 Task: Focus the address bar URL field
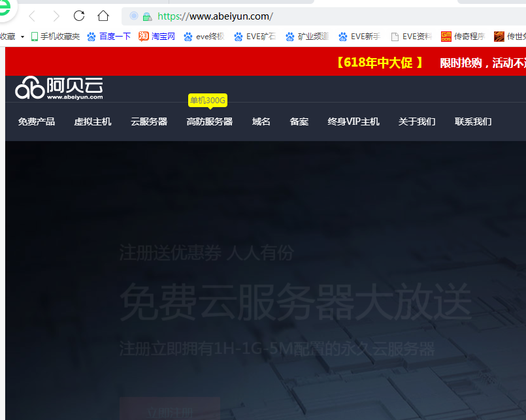tap(323, 16)
